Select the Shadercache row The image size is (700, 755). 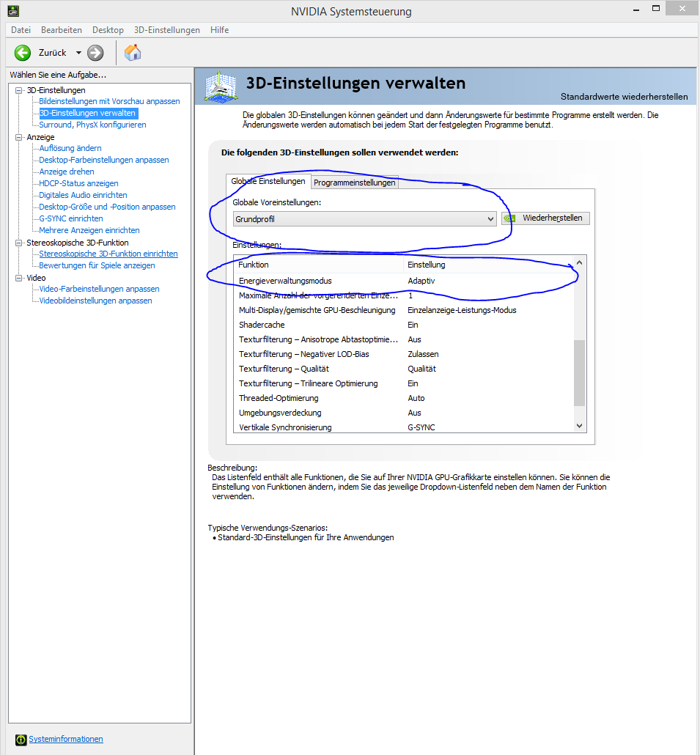(x=403, y=325)
